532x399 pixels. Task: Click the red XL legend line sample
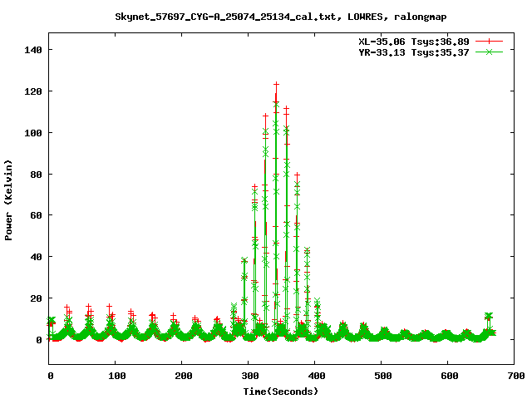pos(489,42)
